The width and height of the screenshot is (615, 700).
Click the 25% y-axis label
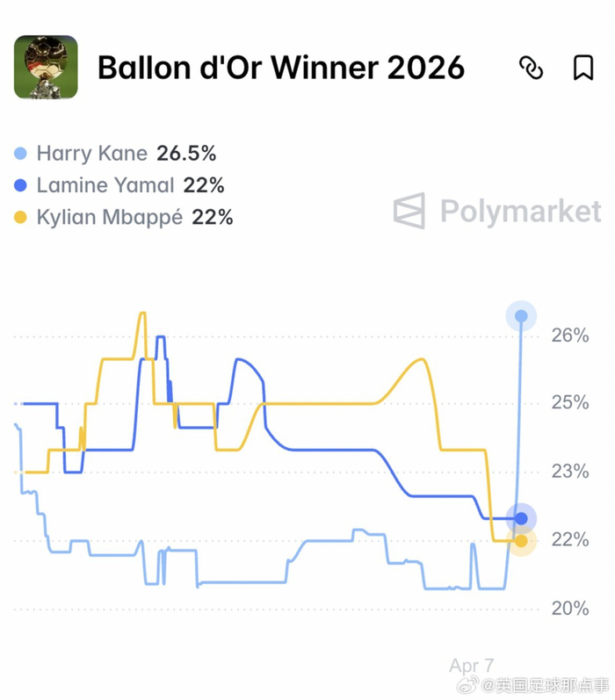pyautogui.click(x=570, y=403)
